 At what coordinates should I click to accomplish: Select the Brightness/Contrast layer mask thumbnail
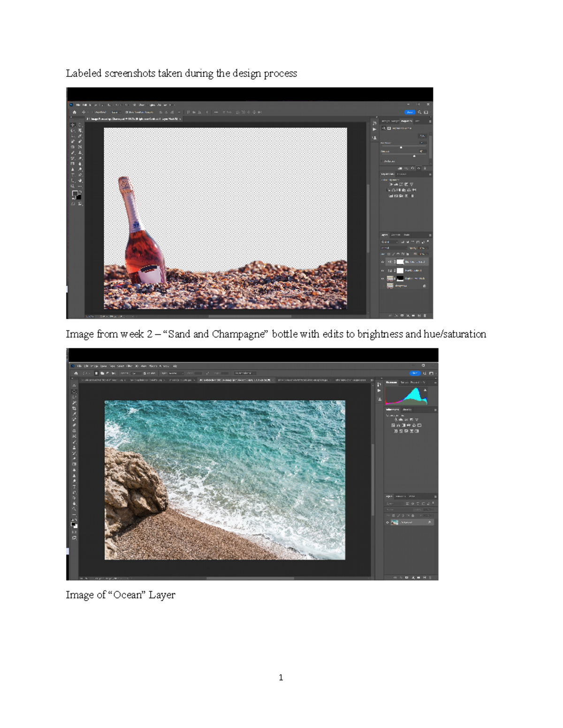[x=400, y=262]
